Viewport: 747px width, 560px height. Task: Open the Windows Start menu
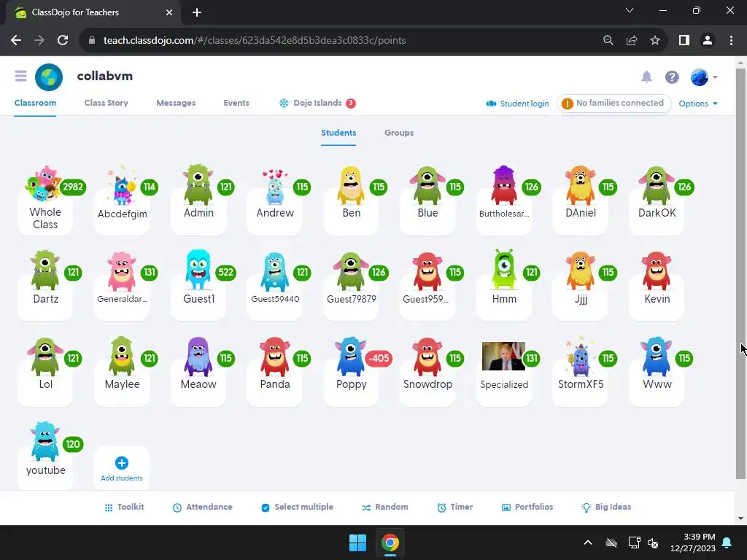tap(357, 542)
